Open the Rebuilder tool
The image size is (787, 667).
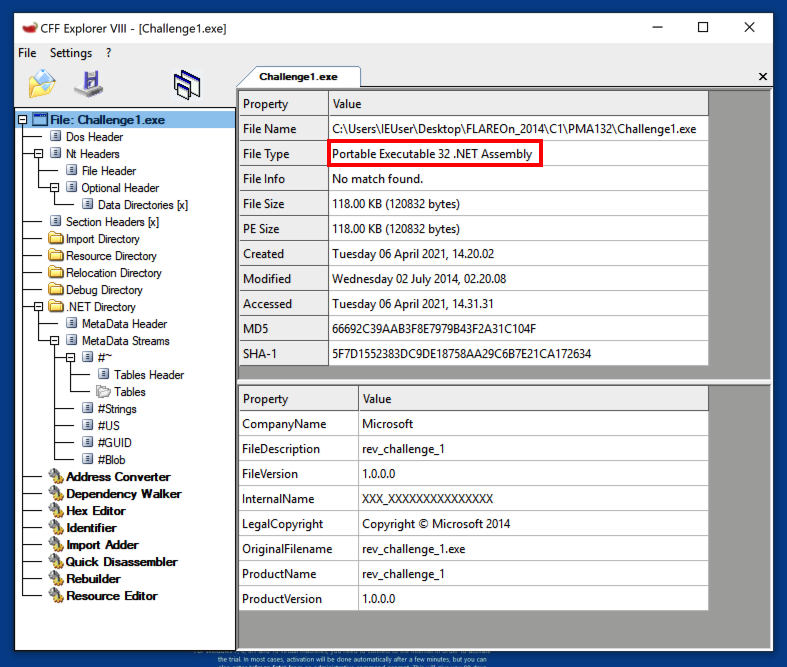click(x=93, y=579)
